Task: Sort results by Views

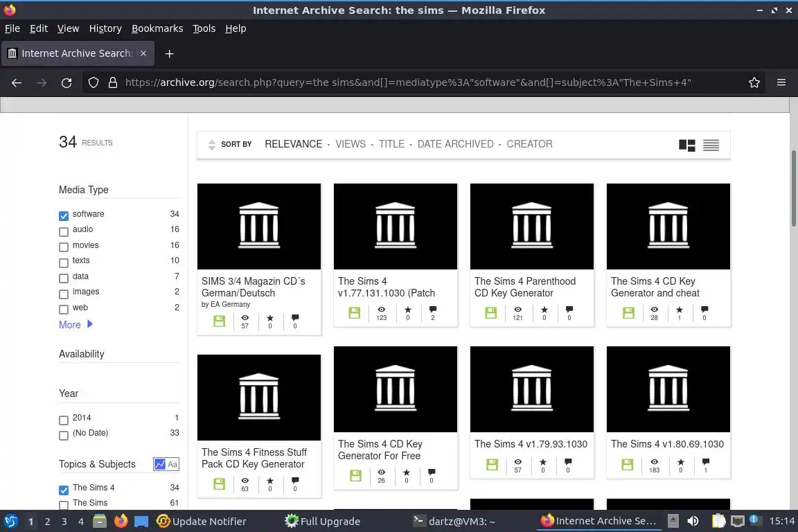Action: [x=351, y=144]
